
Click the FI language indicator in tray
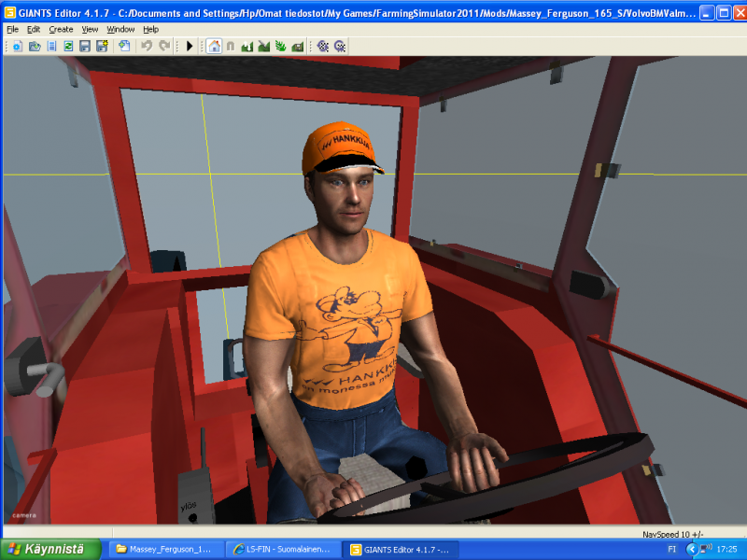coord(672,549)
